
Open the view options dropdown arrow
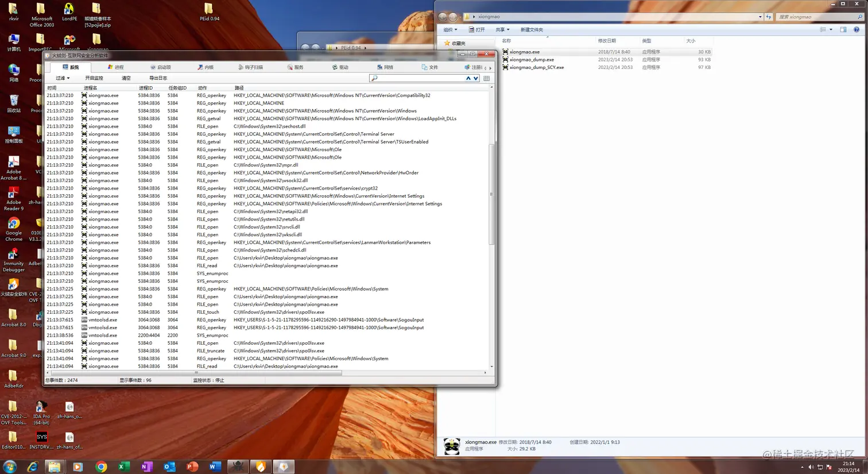point(831,29)
